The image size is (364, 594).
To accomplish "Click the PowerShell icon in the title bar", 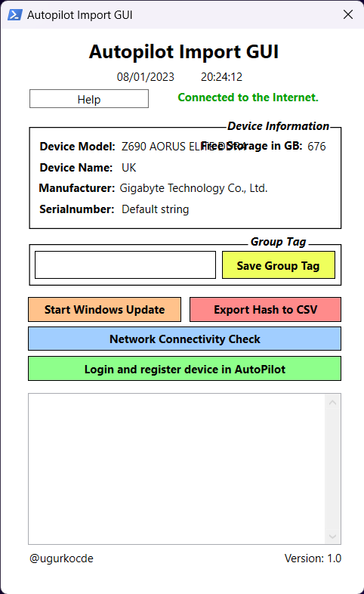I will pyautogui.click(x=15, y=15).
